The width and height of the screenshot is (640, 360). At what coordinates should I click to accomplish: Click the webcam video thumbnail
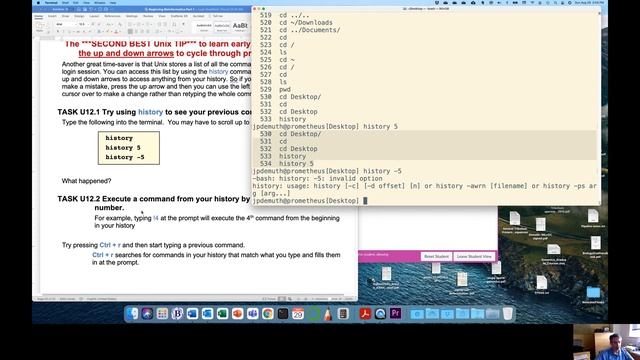pos(606,342)
